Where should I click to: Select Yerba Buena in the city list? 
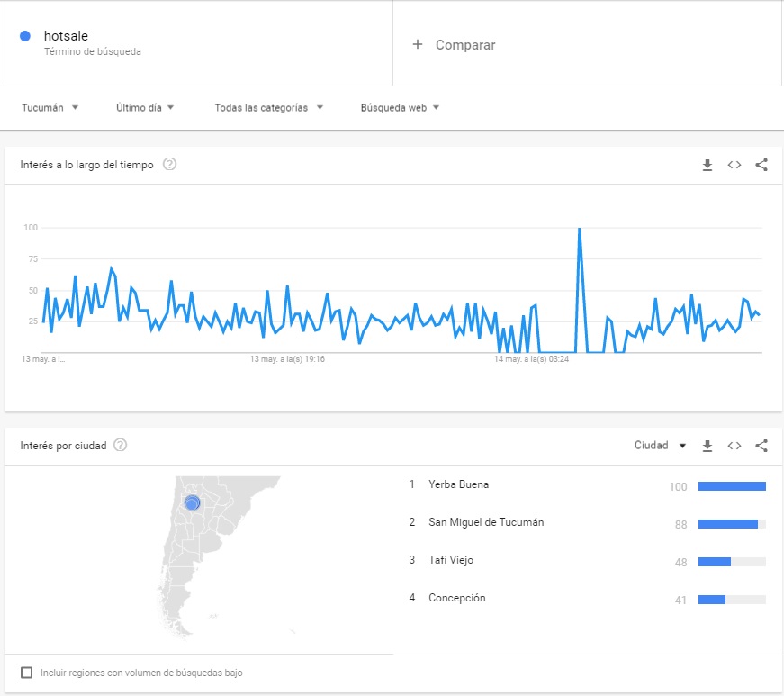tap(458, 484)
